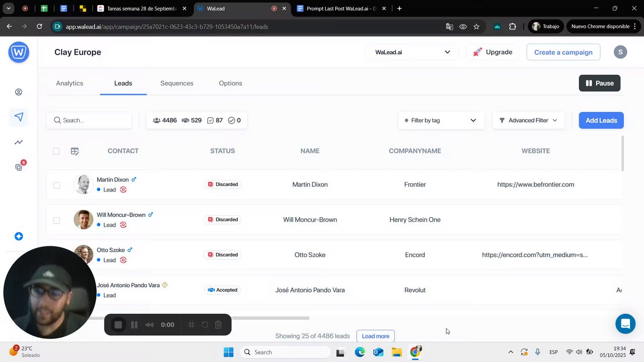The width and height of the screenshot is (644, 362).
Task: Click the leads search input field
Action: tap(90, 120)
